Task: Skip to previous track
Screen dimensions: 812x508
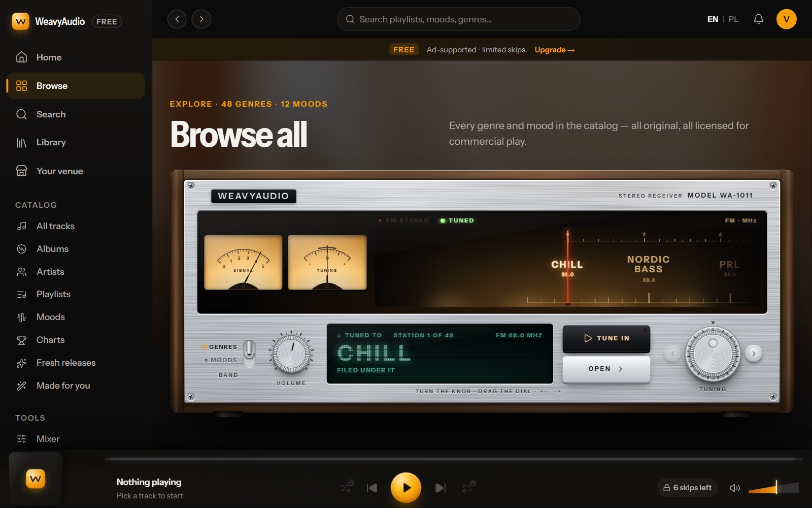Action: 372,488
